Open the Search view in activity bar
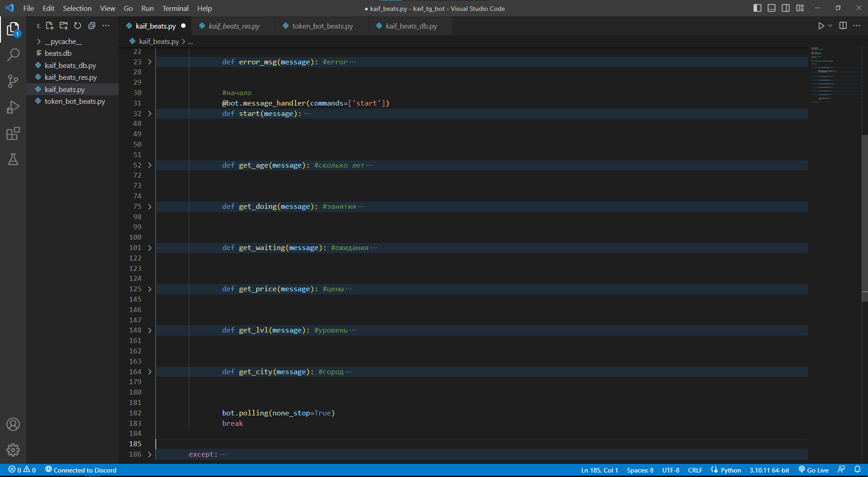Viewport: 868px width, 477px height. (13, 55)
